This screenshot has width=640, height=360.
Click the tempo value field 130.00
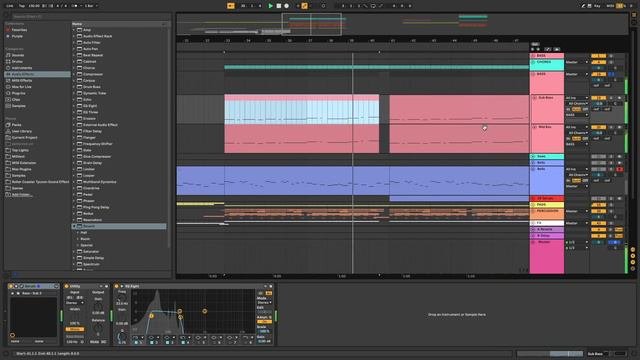coord(34,6)
